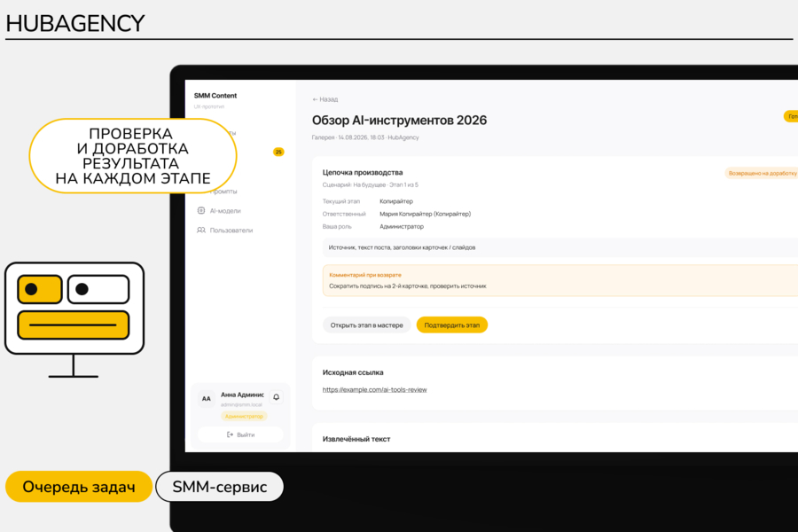Open the example.com/ai-tools-review link

[x=374, y=389]
